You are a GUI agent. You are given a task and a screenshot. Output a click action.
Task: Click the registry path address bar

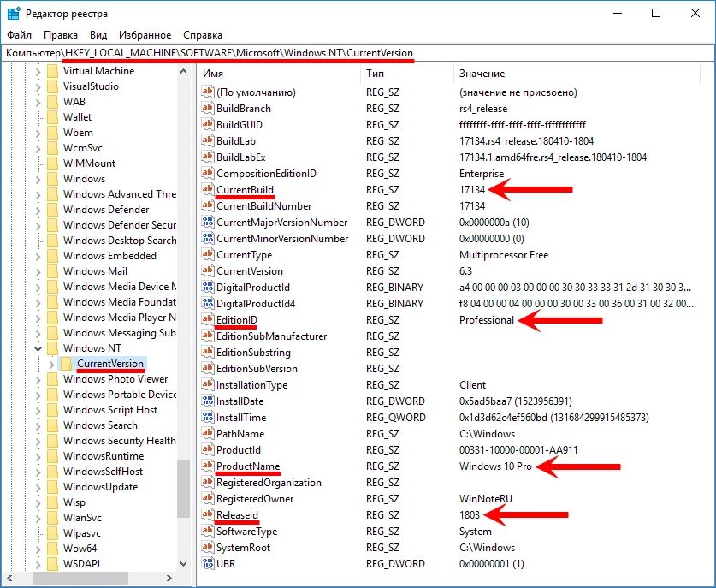coord(358,53)
